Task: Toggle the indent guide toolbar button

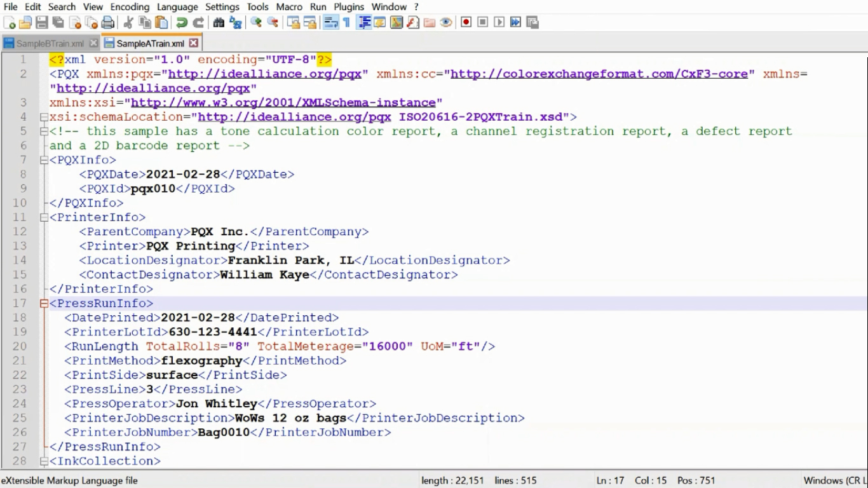Action: [x=364, y=22]
